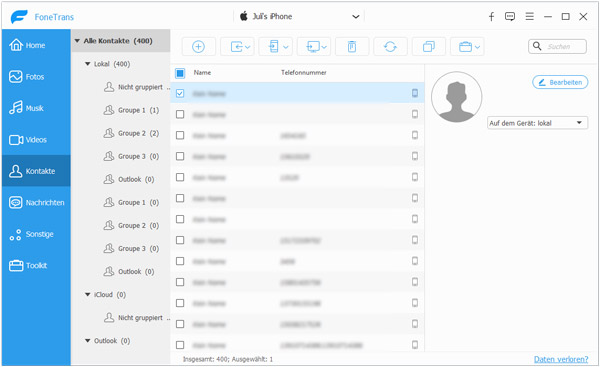Select Groupe 2 (2) group
Screen dimensions: 600x367
tap(131, 133)
